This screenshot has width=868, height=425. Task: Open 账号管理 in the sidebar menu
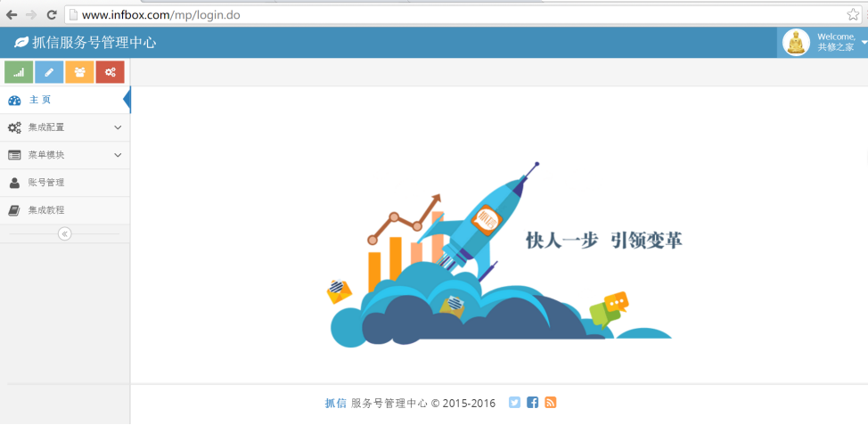pos(46,183)
